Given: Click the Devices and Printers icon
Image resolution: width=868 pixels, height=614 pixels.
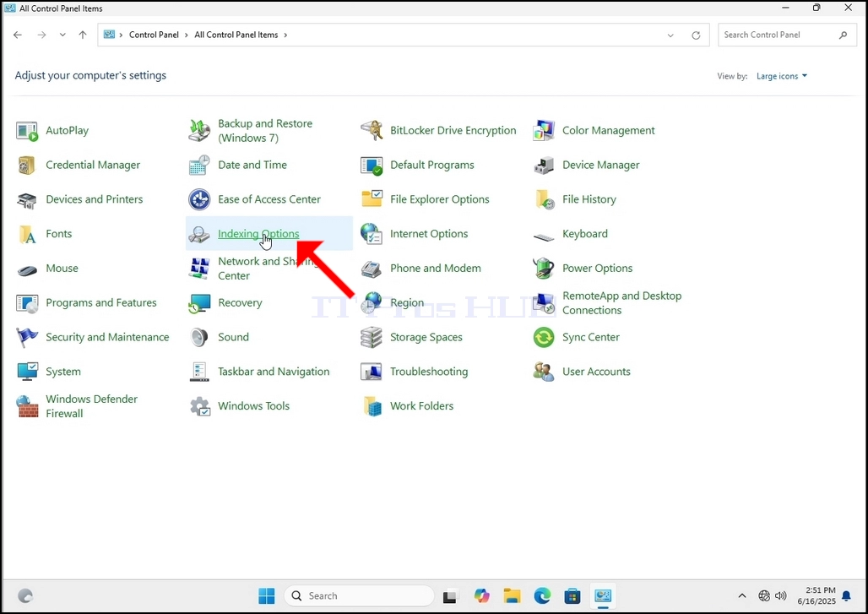Looking at the screenshot, I should (26, 199).
